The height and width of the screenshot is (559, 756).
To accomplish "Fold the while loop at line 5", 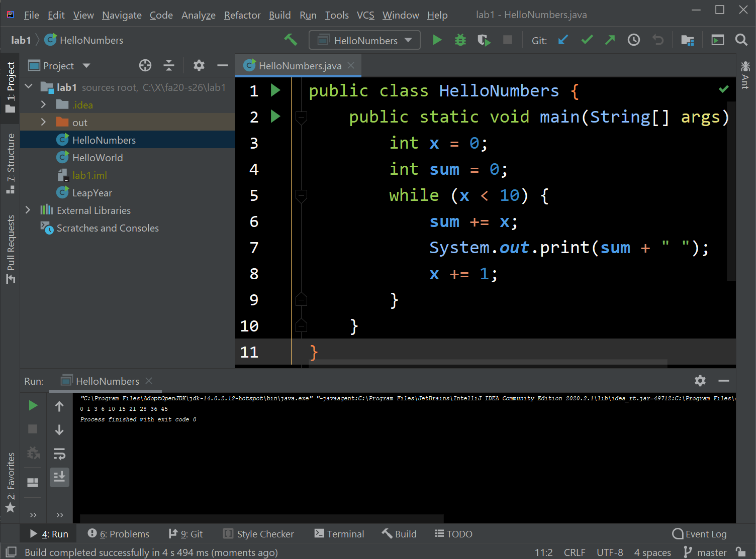I will point(301,195).
